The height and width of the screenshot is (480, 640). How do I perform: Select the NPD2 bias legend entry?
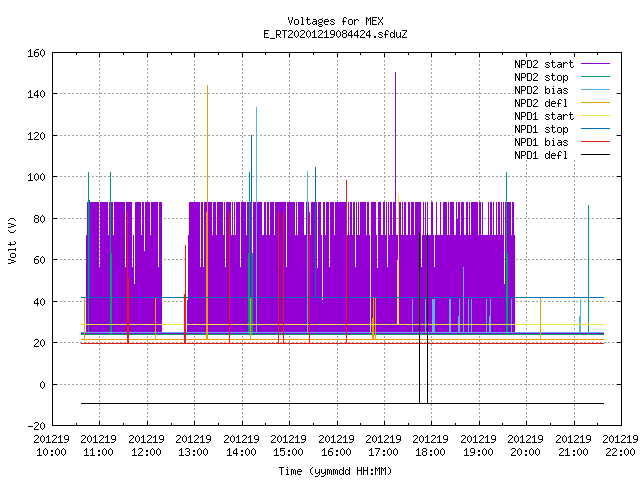541,90
